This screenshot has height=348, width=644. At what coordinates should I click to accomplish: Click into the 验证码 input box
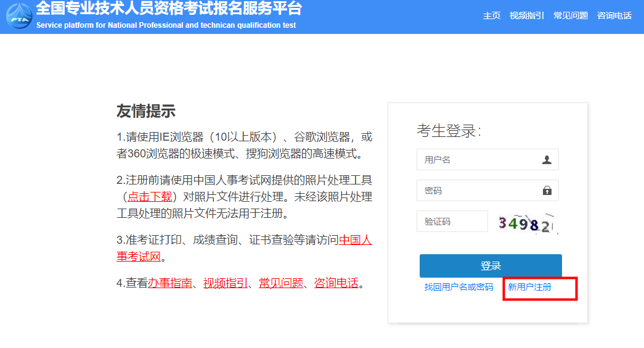tap(452, 222)
